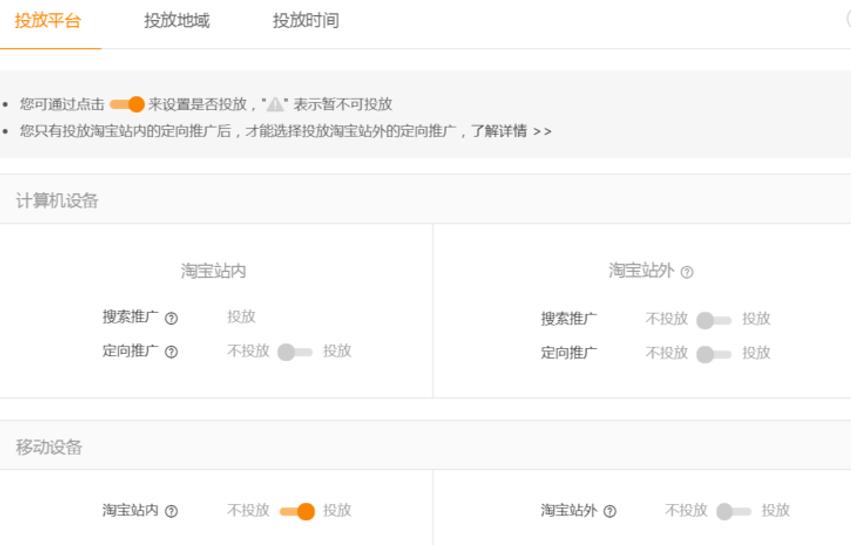Viewport: 851px width, 545px height.
Task: Click 搜索推广 label under 淘宝站内
Action: coord(130,317)
